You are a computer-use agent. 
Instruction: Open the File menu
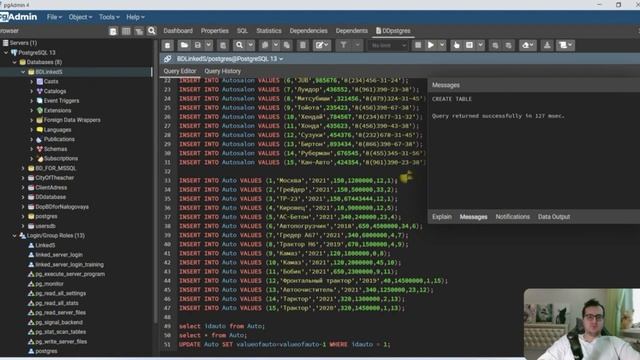pyautogui.click(x=54, y=17)
